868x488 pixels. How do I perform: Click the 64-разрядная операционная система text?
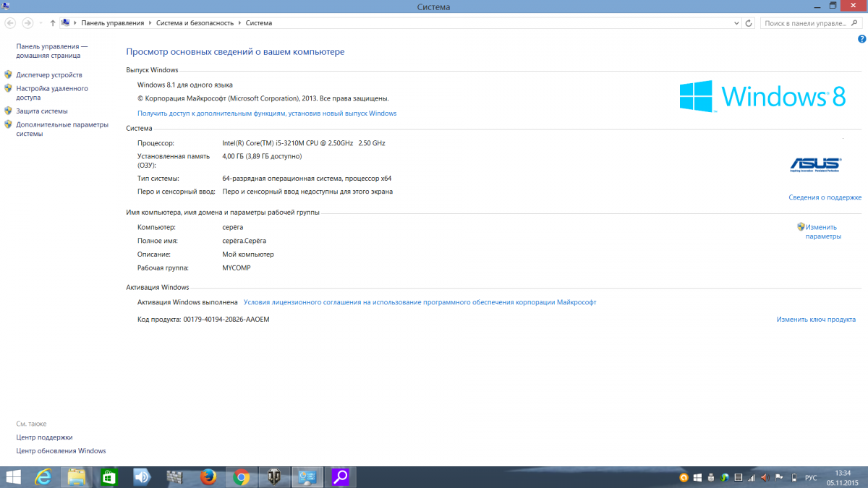click(x=307, y=179)
